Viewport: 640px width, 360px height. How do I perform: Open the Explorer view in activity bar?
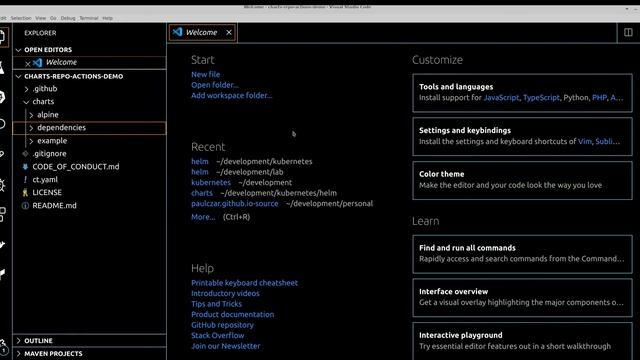[x=2, y=36]
